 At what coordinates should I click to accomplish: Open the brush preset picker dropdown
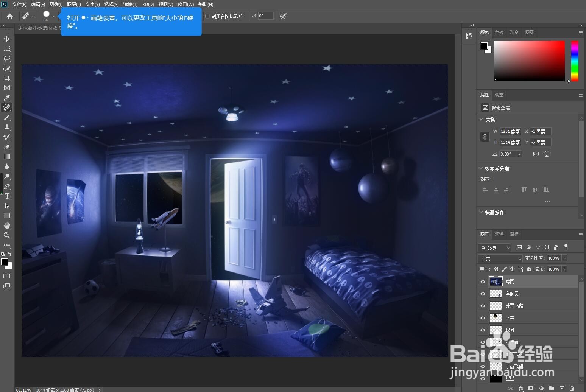pos(54,16)
